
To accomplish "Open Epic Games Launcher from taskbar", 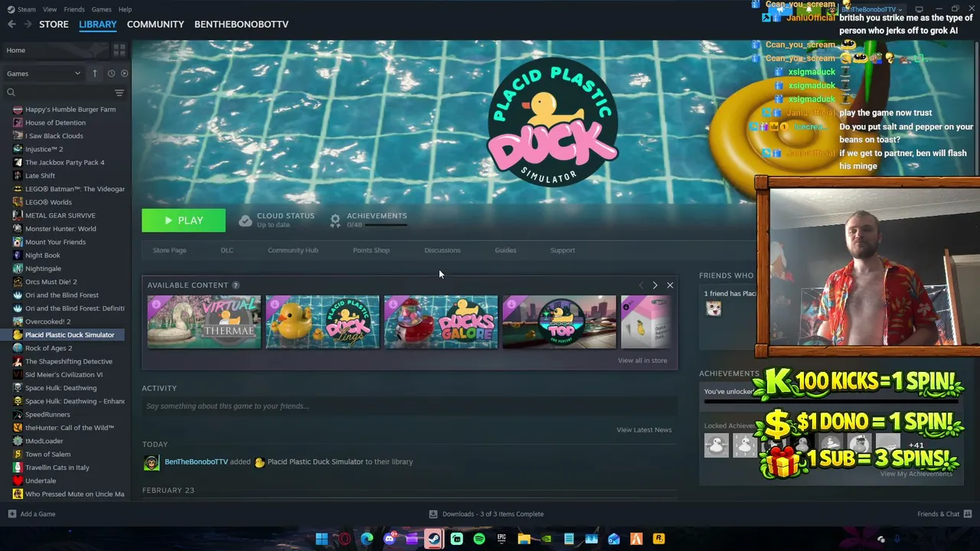I will click(x=501, y=539).
